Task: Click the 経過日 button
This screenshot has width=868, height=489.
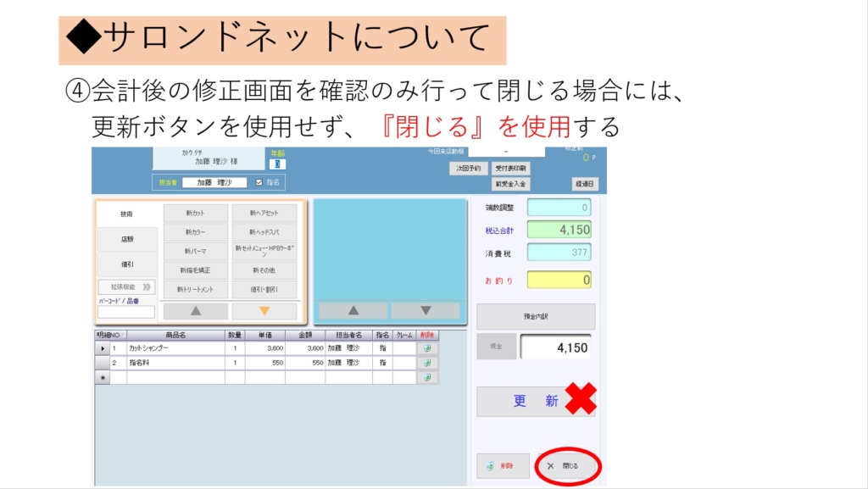Action: pyautogui.click(x=585, y=184)
